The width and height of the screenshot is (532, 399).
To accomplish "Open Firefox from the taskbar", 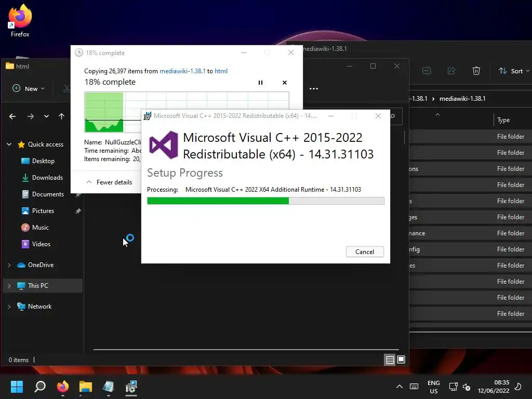I will coord(63,387).
